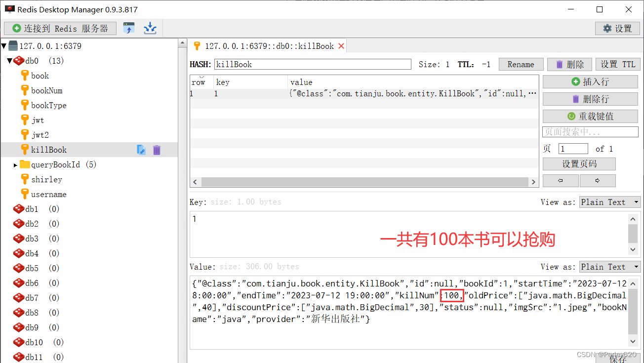This screenshot has width=644, height=363.
Task: Sort by the 'row' column header
Action: click(x=201, y=82)
